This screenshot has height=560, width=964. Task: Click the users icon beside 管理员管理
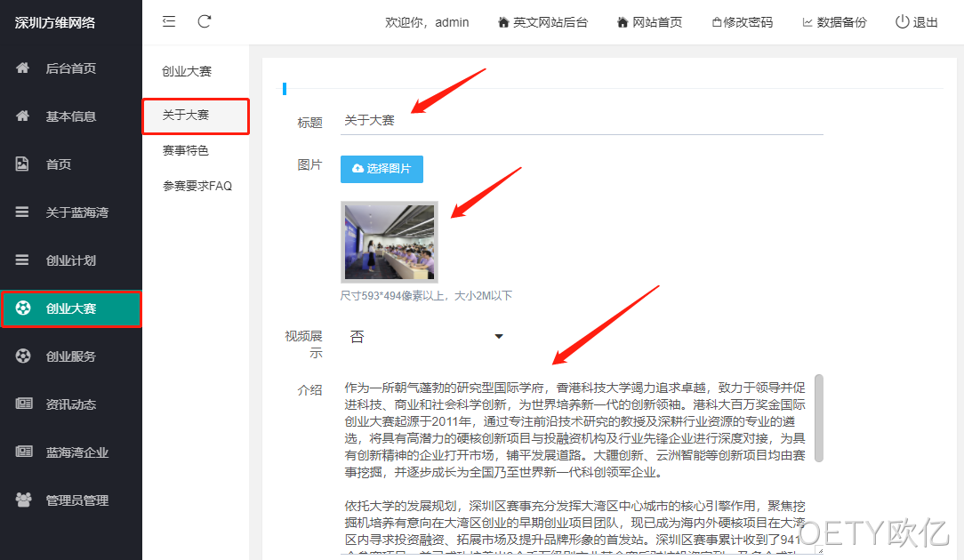tap(23, 500)
